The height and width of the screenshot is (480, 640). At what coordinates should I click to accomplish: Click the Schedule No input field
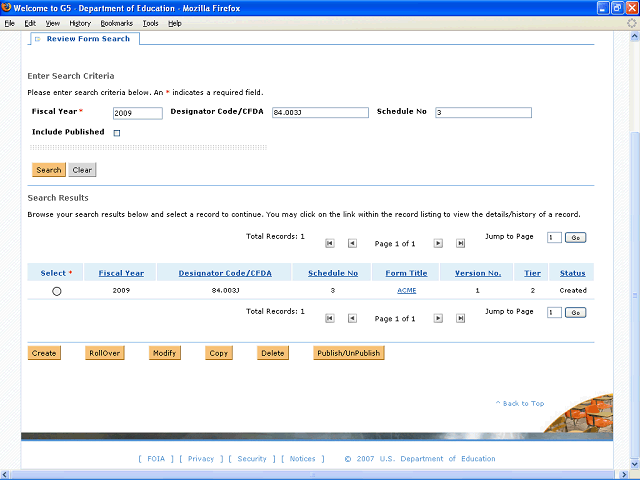pos(483,112)
